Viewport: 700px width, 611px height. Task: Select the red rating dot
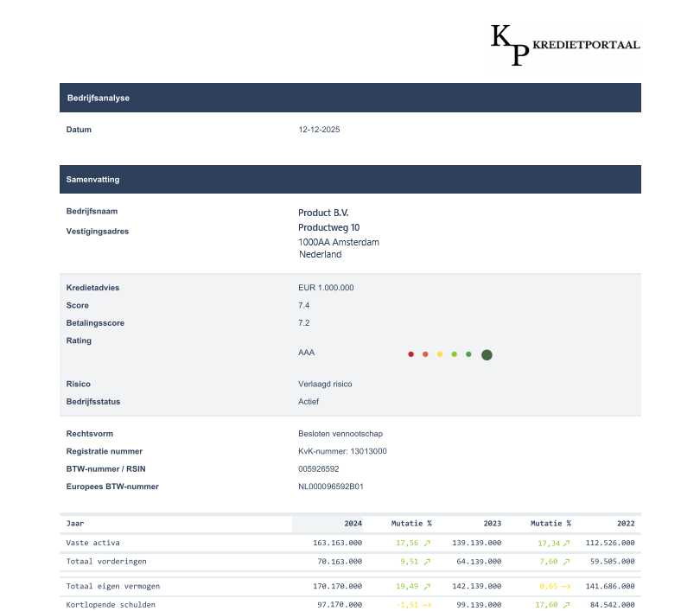(x=410, y=354)
